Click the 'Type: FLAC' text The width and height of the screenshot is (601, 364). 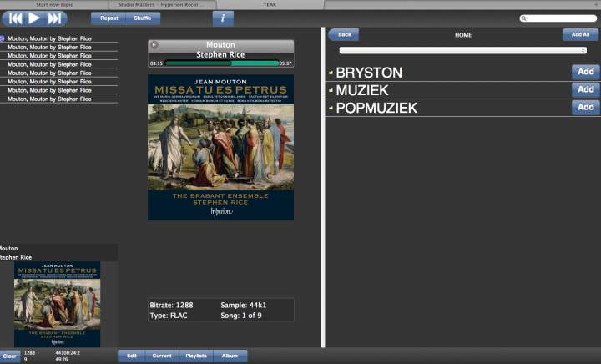point(169,316)
